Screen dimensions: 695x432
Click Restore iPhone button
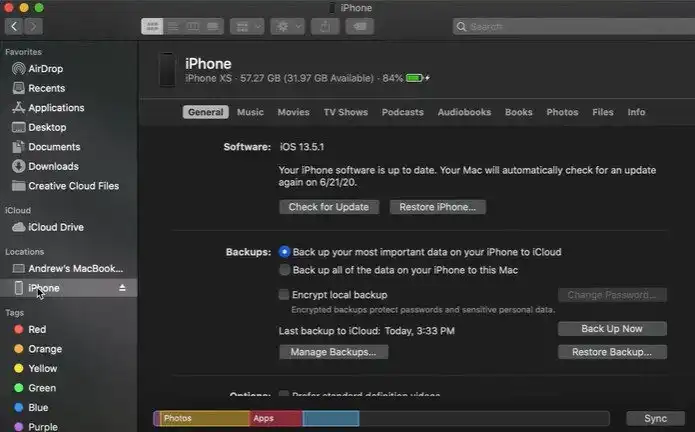(437, 207)
